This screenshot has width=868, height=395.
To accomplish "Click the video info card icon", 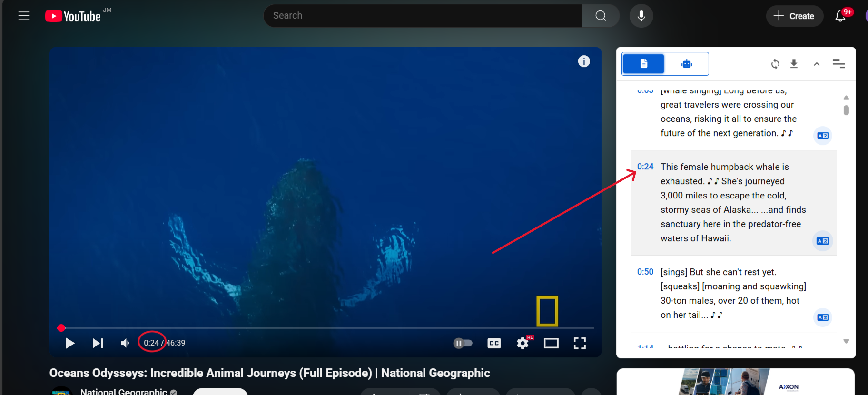I will (x=584, y=61).
